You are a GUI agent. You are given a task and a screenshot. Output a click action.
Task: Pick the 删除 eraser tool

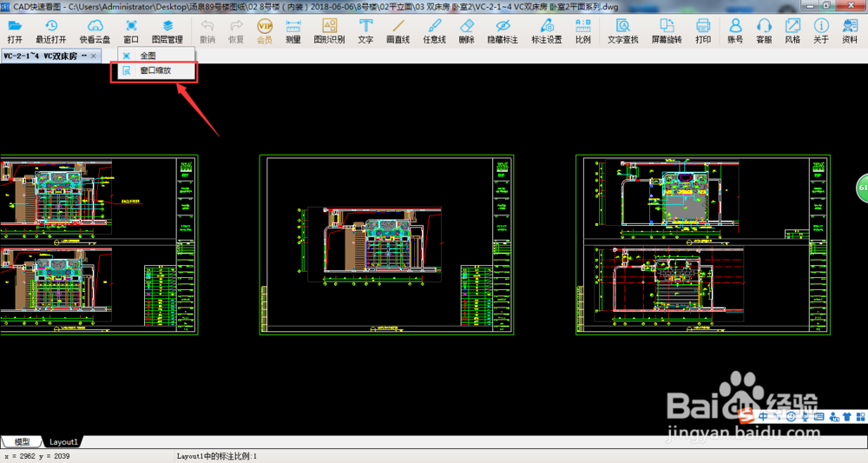point(466,31)
